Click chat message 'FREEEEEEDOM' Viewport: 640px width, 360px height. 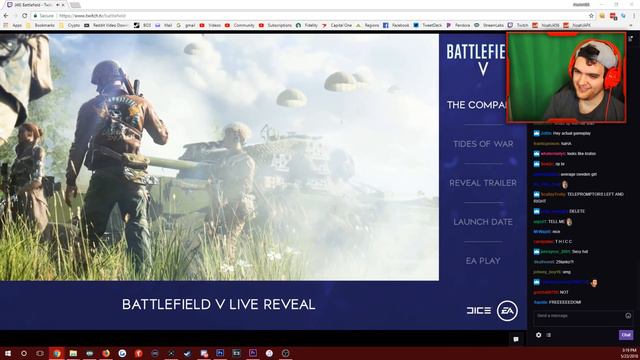(x=565, y=302)
